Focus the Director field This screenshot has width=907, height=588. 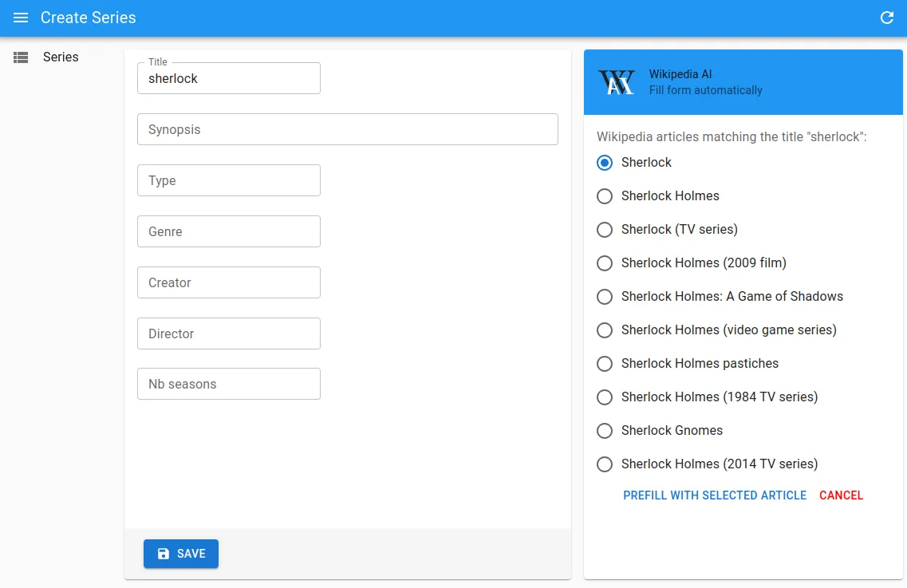(x=229, y=333)
